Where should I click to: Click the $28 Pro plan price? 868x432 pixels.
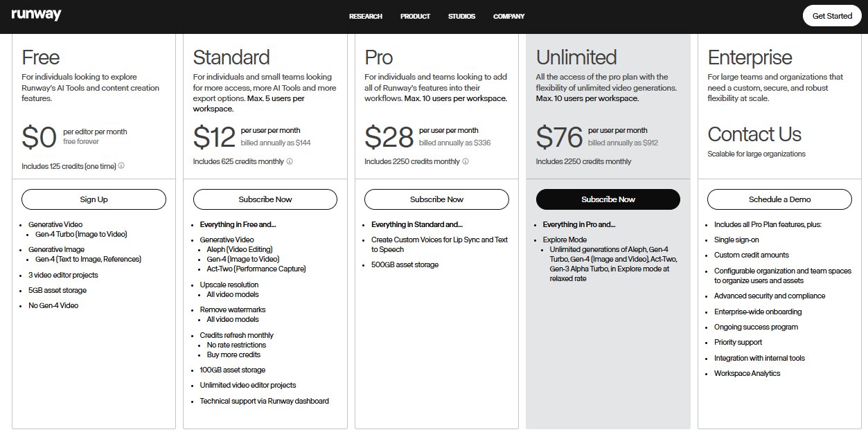pyautogui.click(x=389, y=137)
